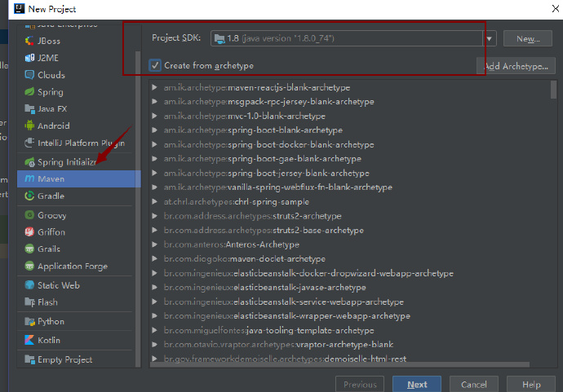Select the Application Forge icon
Screen dimensions: 563x392
pyautogui.click(x=29, y=266)
